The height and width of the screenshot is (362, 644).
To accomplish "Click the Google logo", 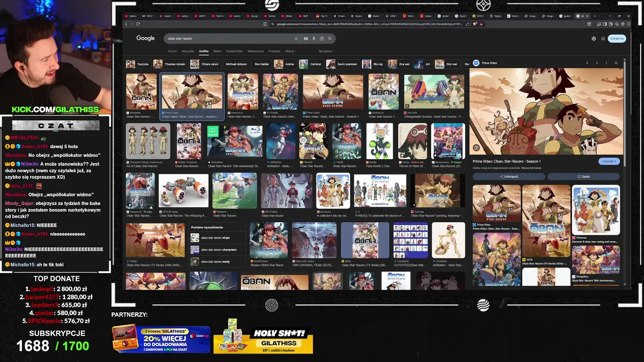I will tap(145, 38).
